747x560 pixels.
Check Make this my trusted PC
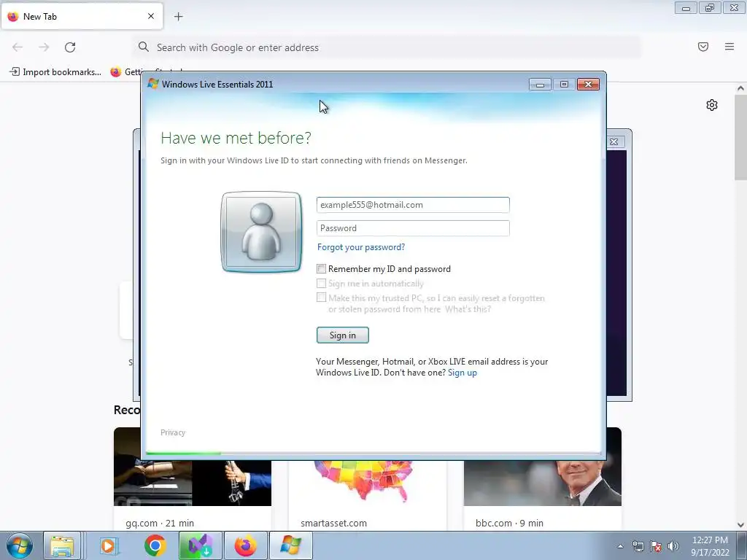click(x=322, y=298)
